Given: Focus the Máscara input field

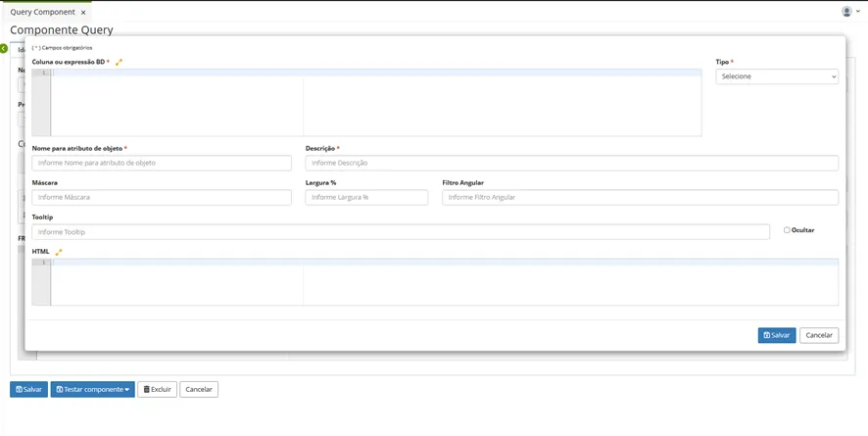Looking at the screenshot, I should tap(162, 198).
